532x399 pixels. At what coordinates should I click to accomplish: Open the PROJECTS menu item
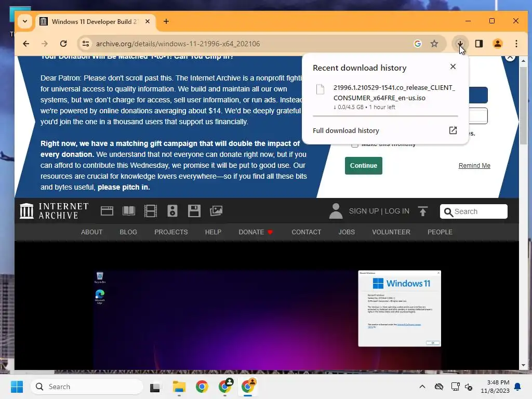[x=171, y=232]
